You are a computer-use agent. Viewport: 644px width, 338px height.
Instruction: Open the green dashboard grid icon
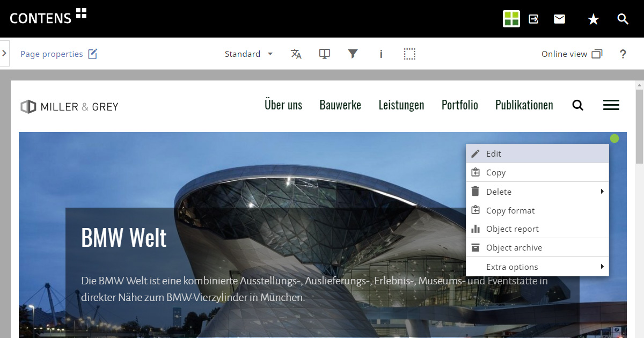[511, 19]
